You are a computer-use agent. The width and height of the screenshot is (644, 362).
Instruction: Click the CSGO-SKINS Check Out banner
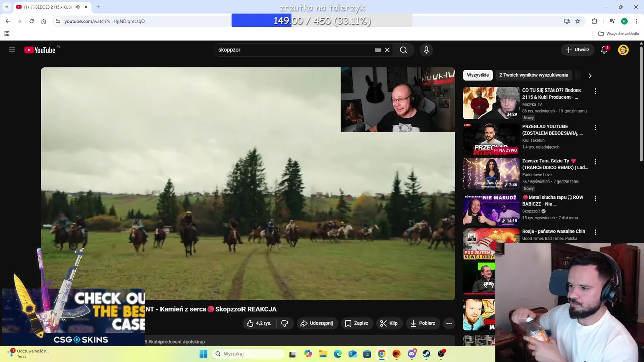(73, 318)
